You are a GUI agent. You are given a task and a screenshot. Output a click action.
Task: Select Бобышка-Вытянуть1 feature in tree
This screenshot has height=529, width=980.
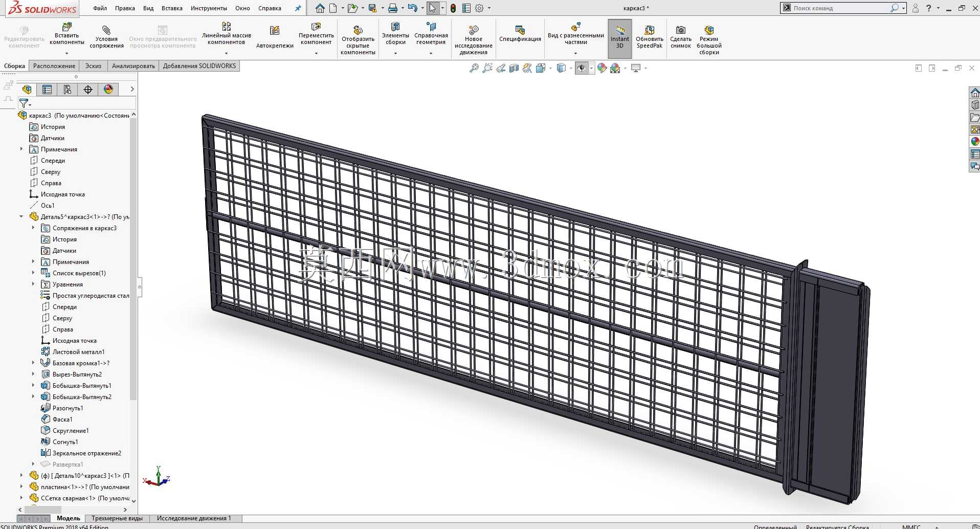[x=82, y=386]
